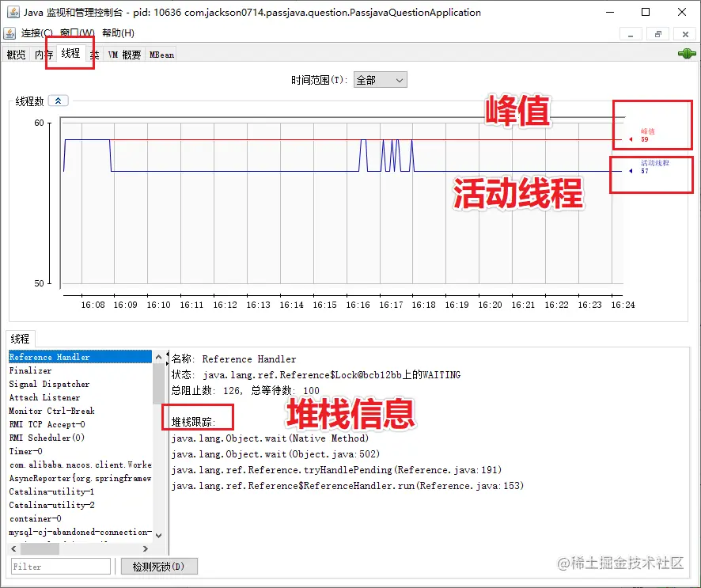Select the container-0 thread
Viewport: 701px width, 588px height.
click(80, 518)
